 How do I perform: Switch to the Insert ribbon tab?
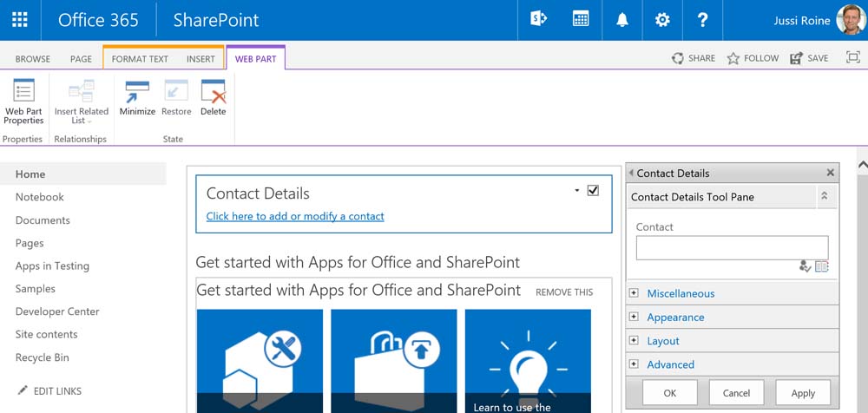pyautogui.click(x=201, y=59)
